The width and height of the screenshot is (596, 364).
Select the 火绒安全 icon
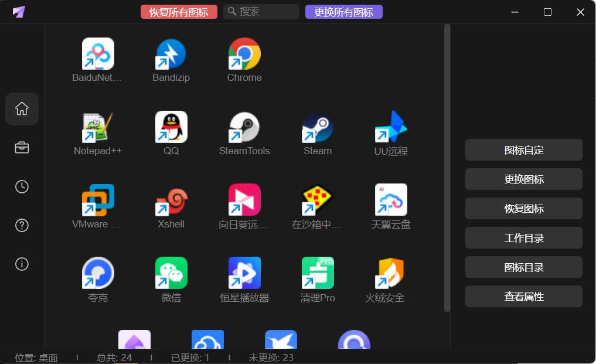[390, 274]
